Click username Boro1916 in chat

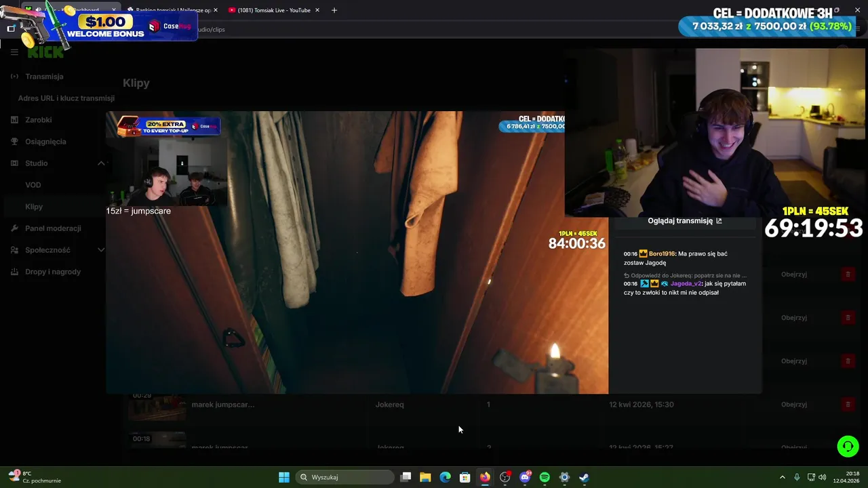(x=662, y=253)
